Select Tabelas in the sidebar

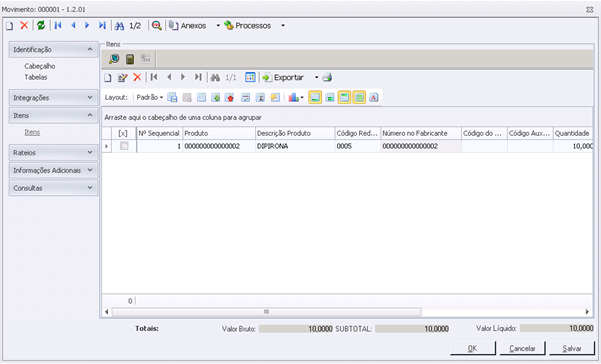tap(36, 77)
